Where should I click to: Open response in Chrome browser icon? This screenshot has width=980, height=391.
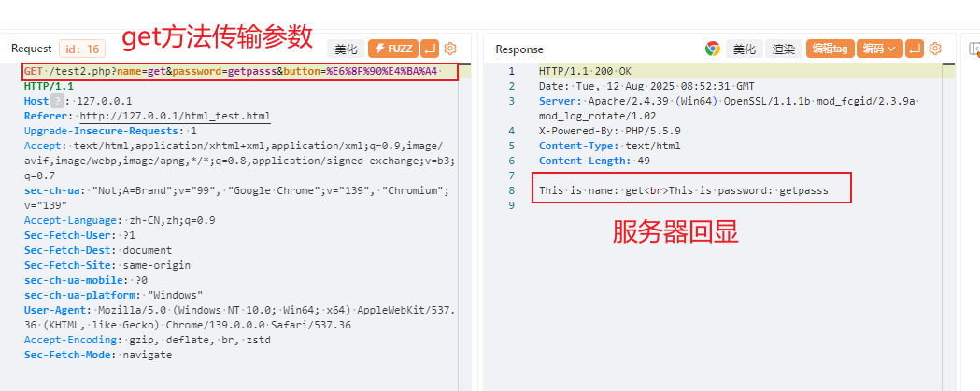pyautogui.click(x=713, y=49)
